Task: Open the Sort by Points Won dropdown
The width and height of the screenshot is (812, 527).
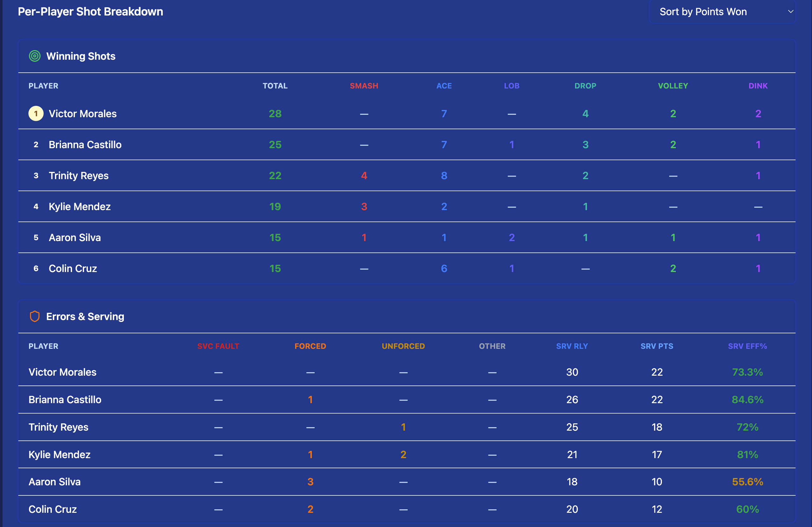Action: (722, 12)
